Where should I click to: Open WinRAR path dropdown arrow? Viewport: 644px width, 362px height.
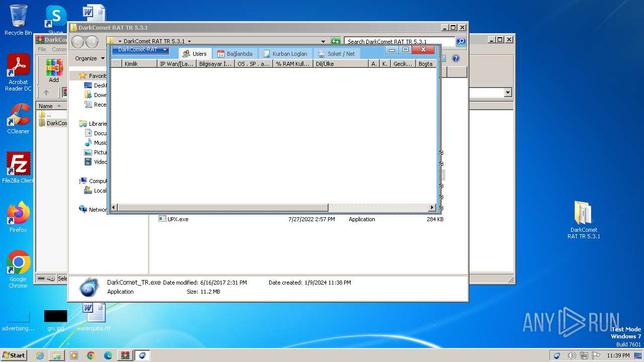pos(508,93)
